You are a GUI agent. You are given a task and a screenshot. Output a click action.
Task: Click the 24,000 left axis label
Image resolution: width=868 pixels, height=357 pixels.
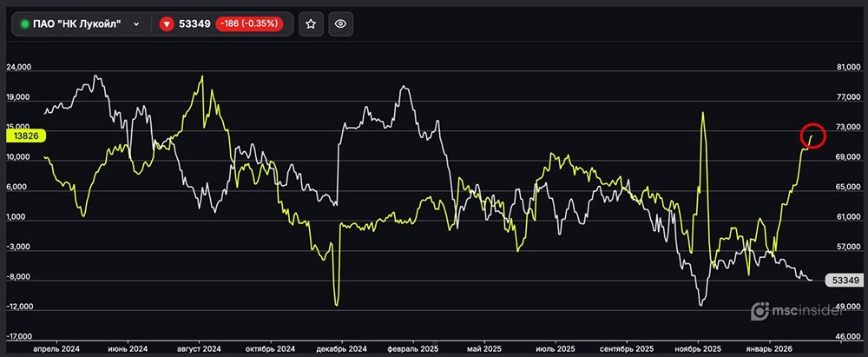pos(18,67)
